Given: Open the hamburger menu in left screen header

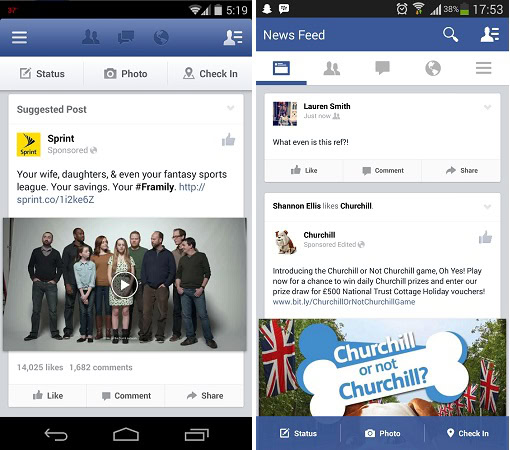Looking at the screenshot, I should [19, 37].
